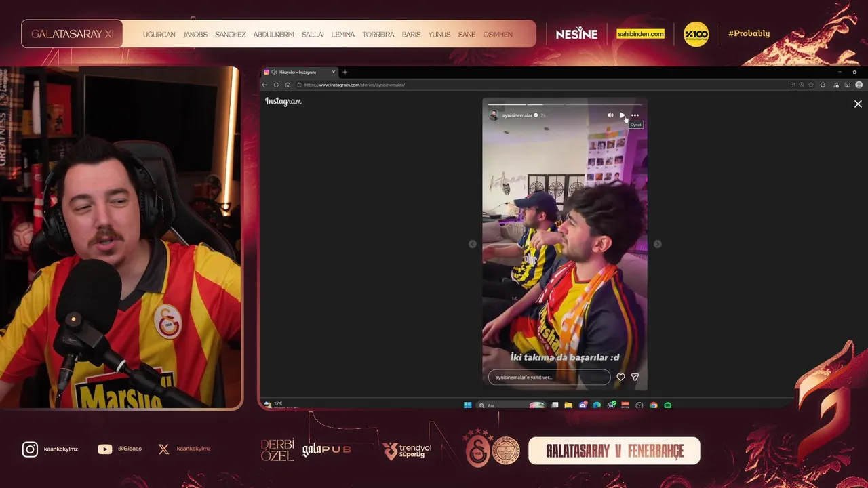Click the reply field to aynisinemalar
This screenshot has height=488, width=868.
click(x=549, y=377)
